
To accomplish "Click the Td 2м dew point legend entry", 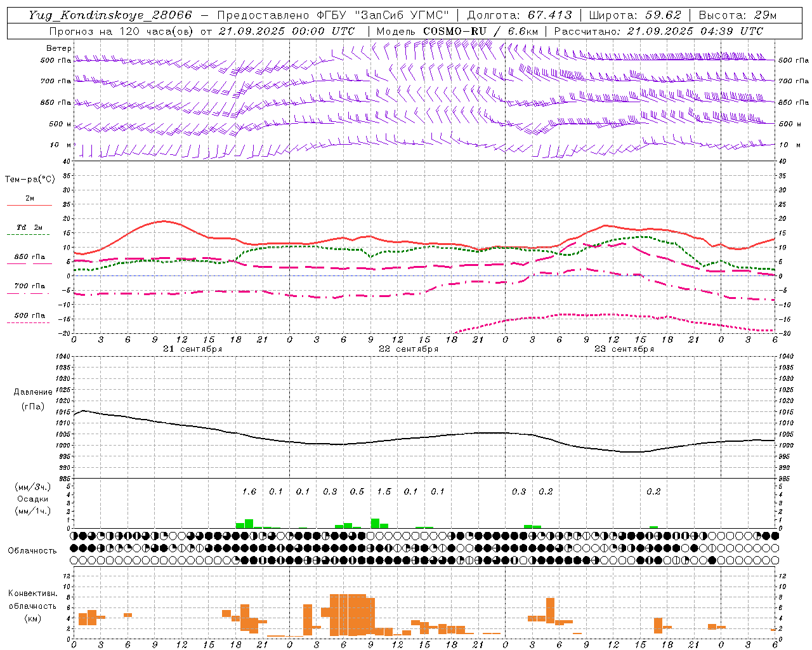I will (x=30, y=227).
